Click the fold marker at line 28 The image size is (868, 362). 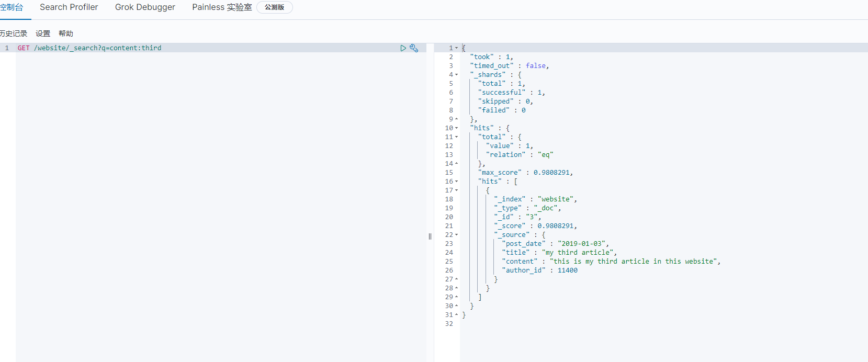(x=456, y=288)
